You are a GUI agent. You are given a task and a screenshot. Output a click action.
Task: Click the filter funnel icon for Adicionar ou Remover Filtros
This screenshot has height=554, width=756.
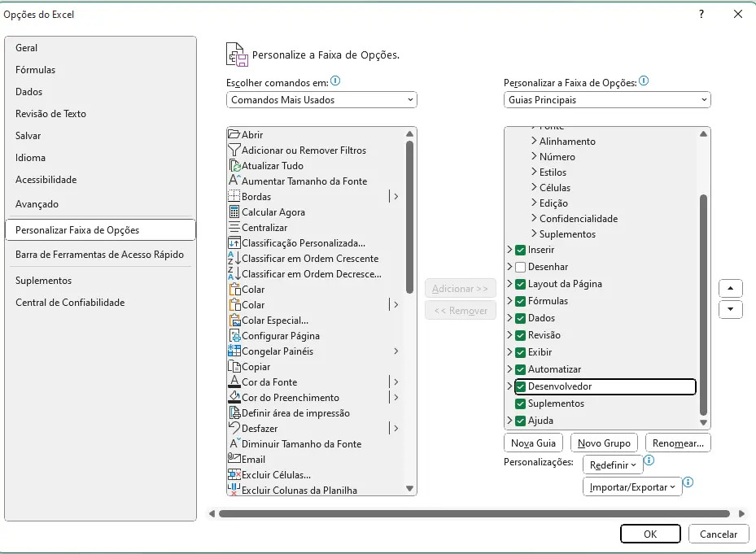tap(234, 150)
